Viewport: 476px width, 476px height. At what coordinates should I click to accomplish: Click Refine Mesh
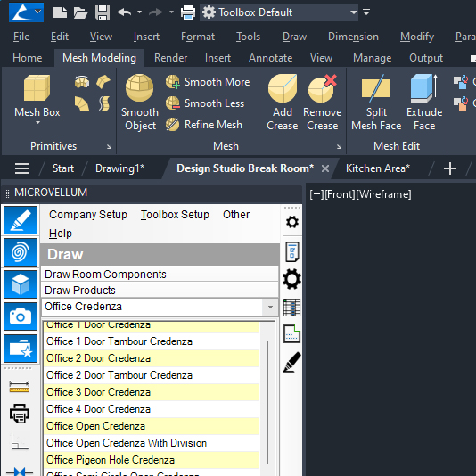pyautogui.click(x=204, y=125)
